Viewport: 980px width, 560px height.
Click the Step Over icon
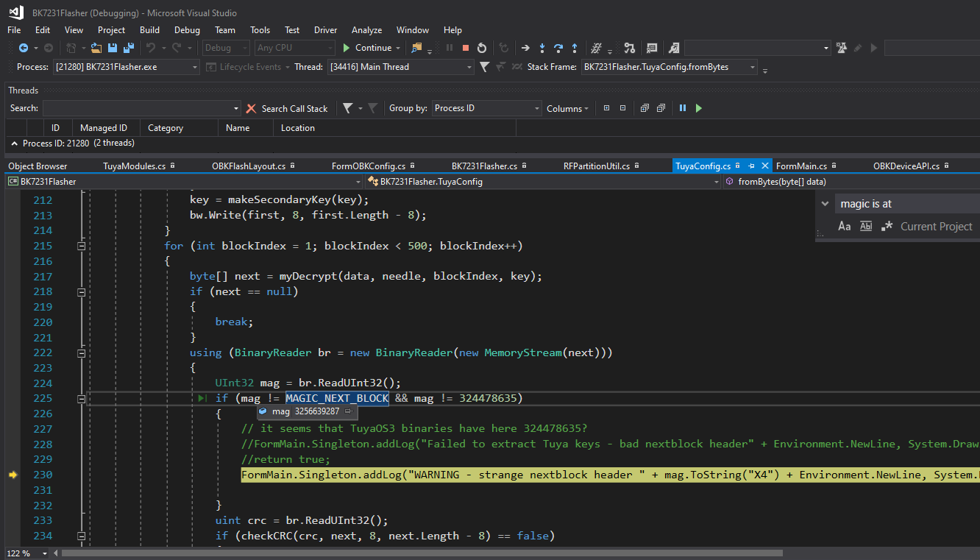(558, 48)
